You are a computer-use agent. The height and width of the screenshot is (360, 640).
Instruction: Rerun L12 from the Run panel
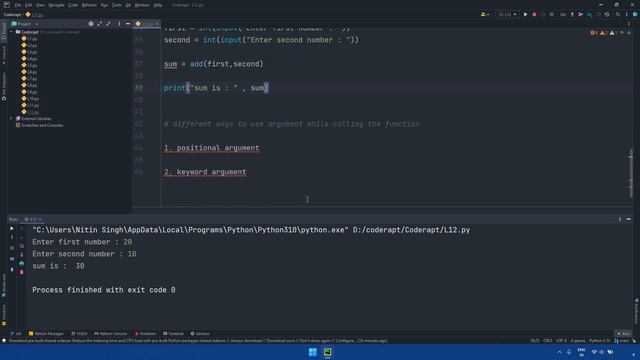[12, 229]
